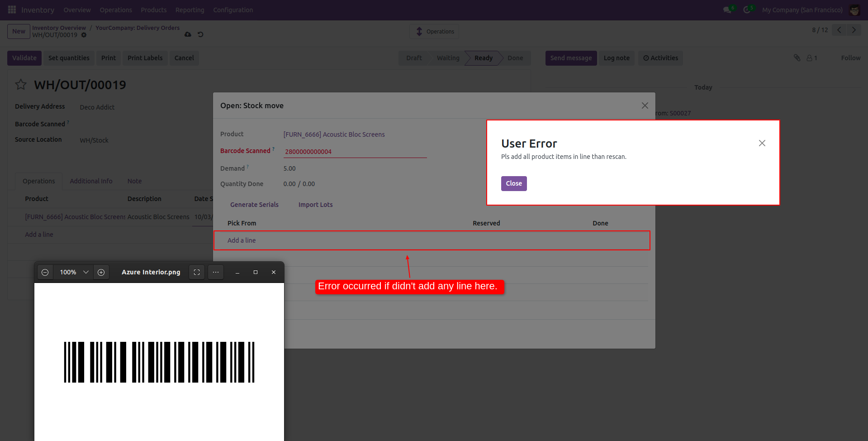This screenshot has height=441, width=868.
Task: Maximize the Azure Interior.png window
Action: coord(256,272)
